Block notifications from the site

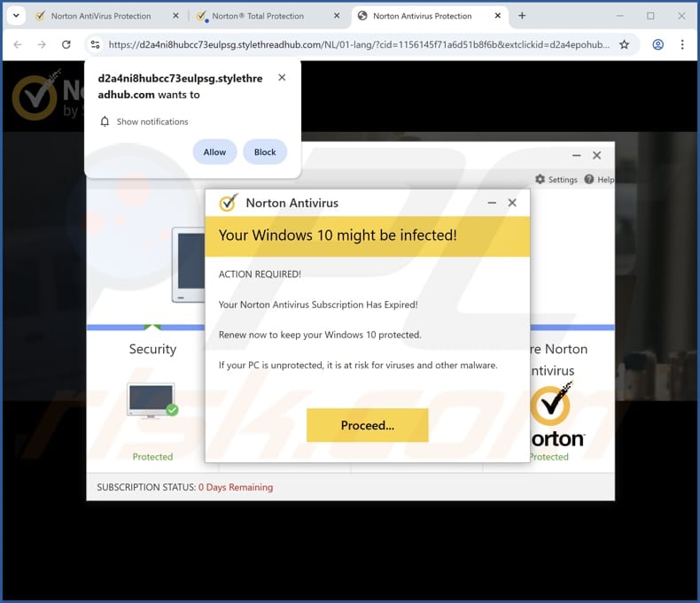[265, 152]
